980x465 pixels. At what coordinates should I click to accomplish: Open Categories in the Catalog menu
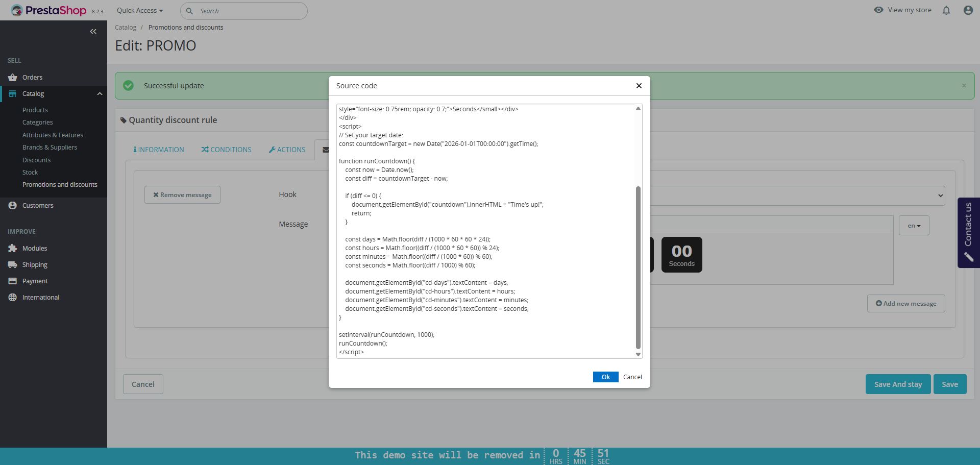[x=38, y=123]
